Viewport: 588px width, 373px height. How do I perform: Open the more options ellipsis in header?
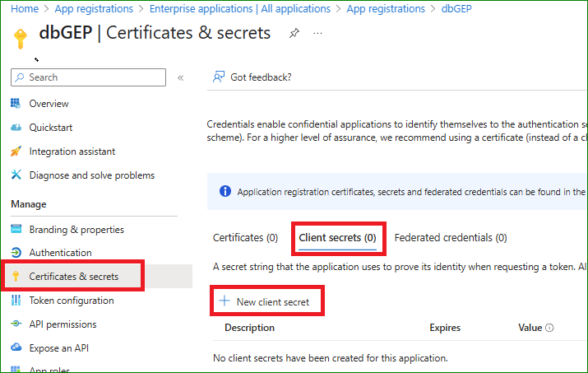pyautogui.click(x=318, y=34)
